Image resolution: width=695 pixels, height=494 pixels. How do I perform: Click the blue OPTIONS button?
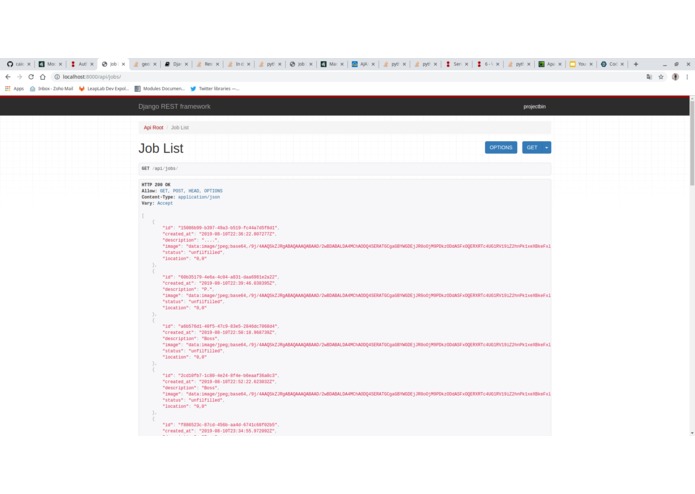[501, 148]
